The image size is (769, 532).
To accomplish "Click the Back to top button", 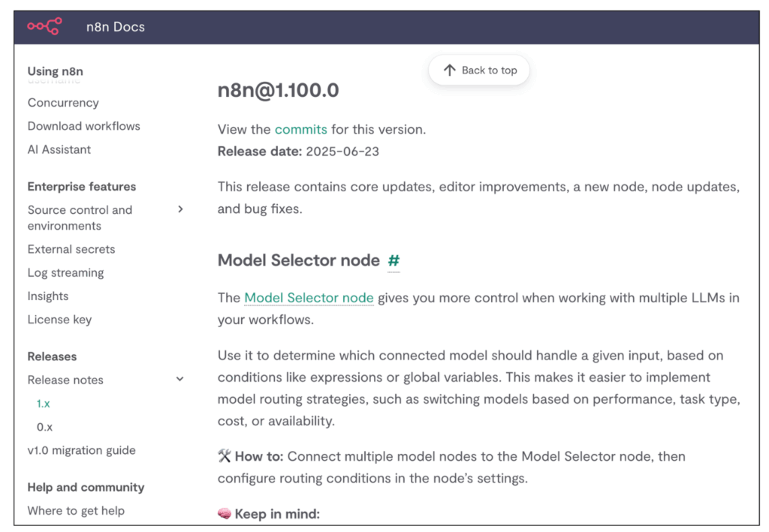I will pyautogui.click(x=478, y=70).
